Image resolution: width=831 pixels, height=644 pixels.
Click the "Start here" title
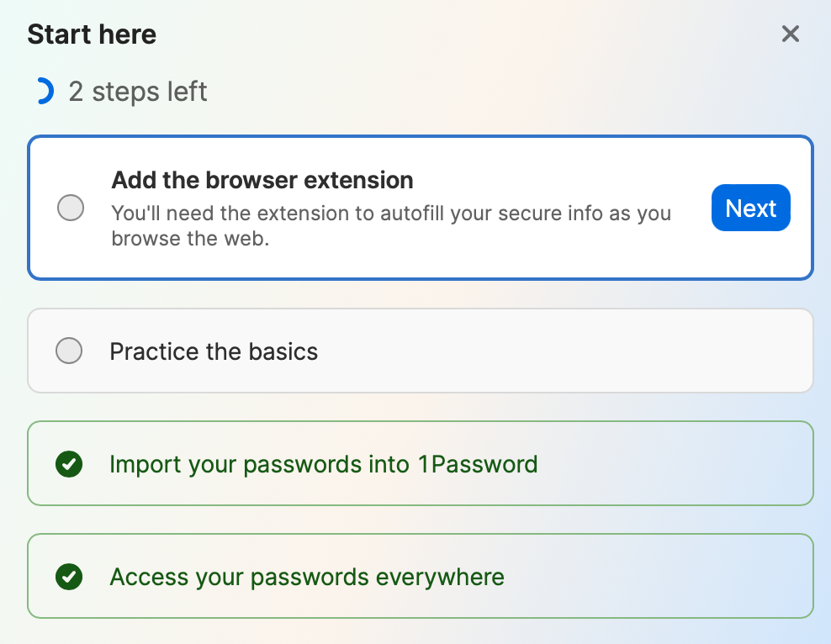[92, 34]
